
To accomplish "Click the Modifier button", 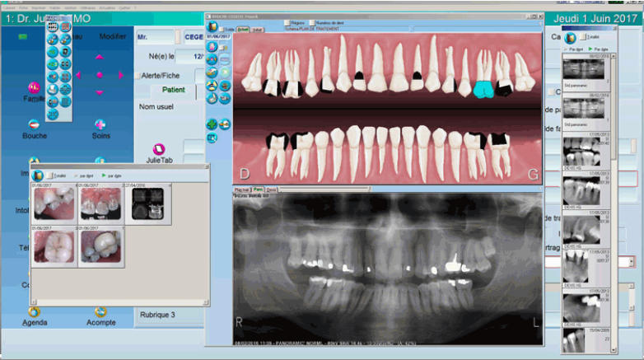I will [113, 36].
